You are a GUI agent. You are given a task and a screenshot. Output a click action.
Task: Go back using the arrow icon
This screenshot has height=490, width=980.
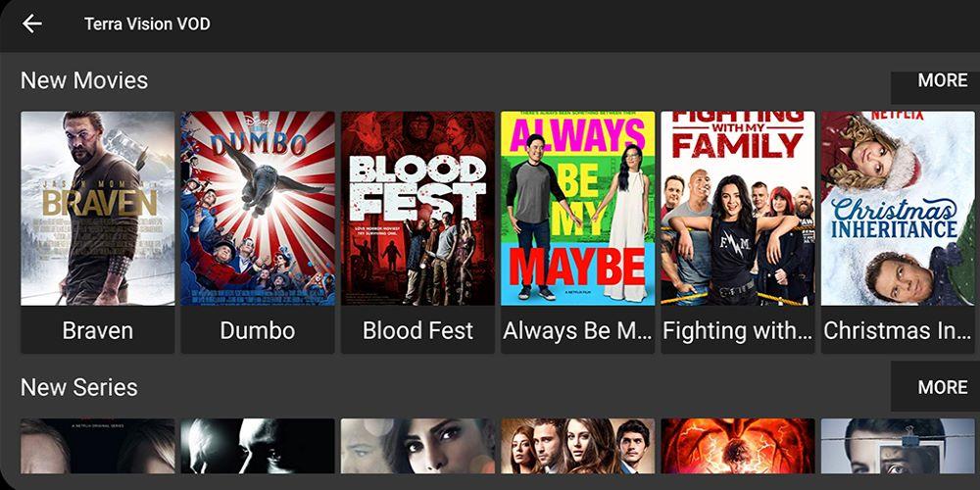[x=32, y=24]
